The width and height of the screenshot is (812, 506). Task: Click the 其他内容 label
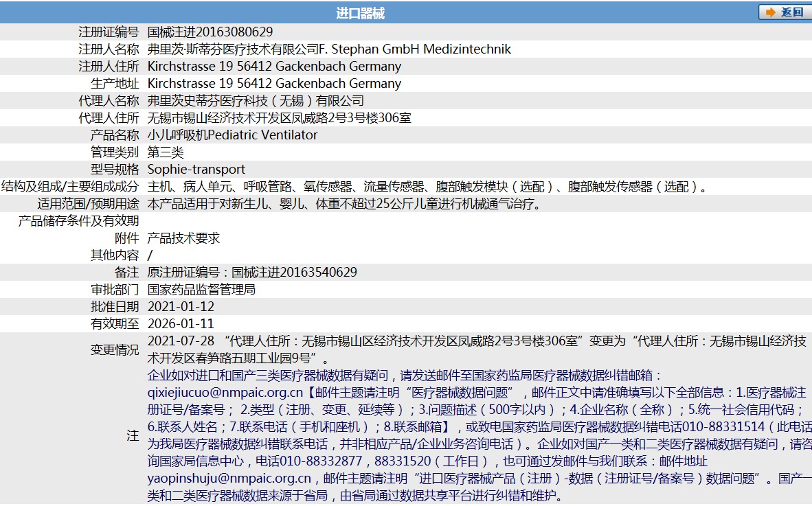(115, 255)
